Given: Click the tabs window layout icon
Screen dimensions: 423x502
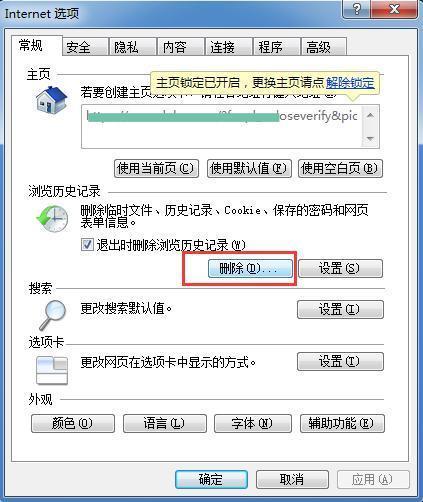Looking at the screenshot, I should (x=52, y=370).
